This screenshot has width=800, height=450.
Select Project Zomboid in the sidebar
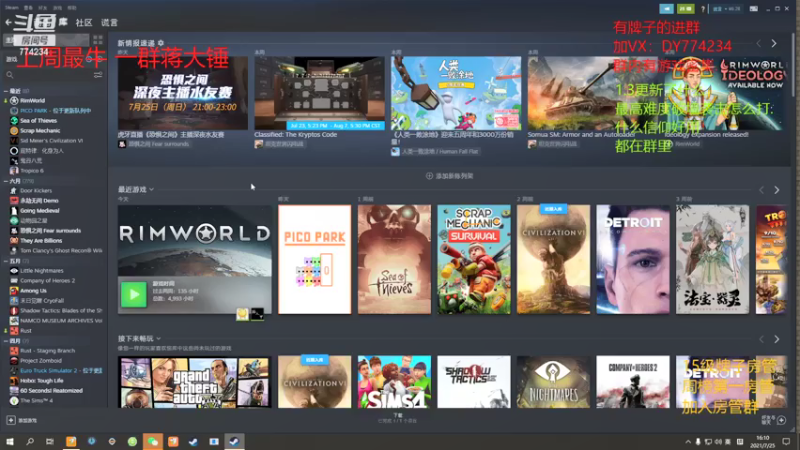coord(40,360)
